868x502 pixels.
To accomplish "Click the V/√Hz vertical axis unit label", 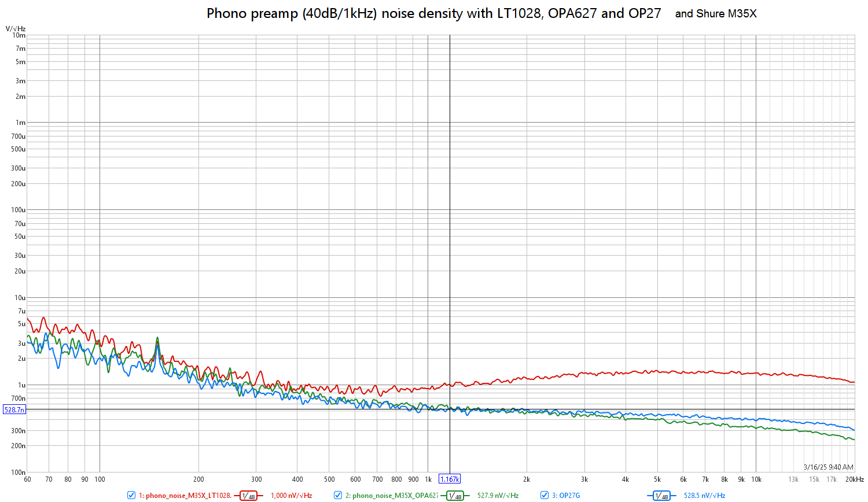I will coord(16,28).
